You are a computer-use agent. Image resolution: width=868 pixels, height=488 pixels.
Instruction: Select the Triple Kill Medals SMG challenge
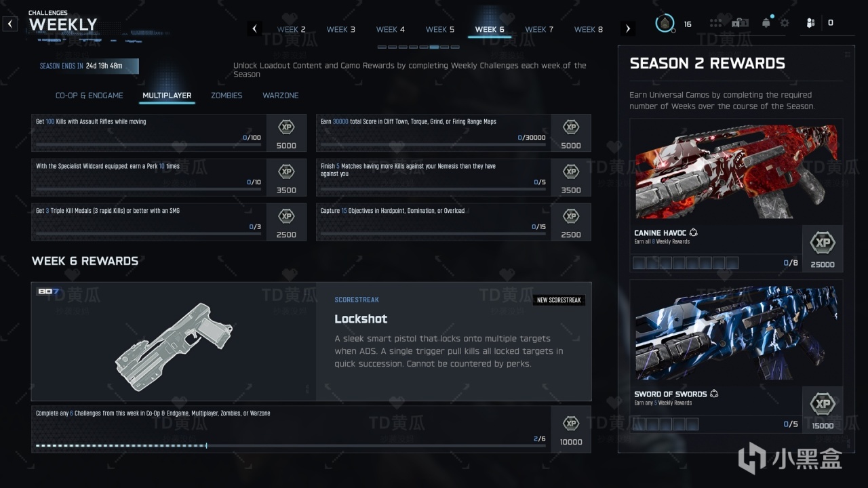coord(169,222)
